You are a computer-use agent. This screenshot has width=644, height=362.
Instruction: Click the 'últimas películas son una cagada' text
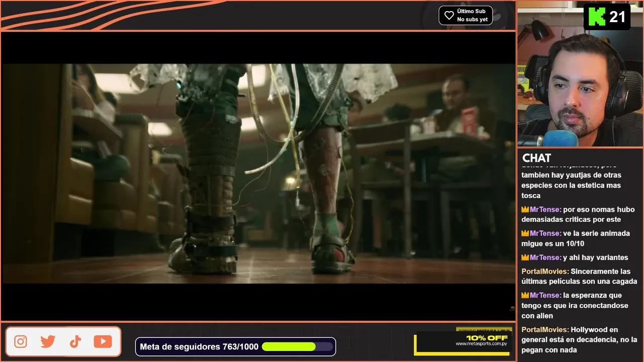[579, 281]
